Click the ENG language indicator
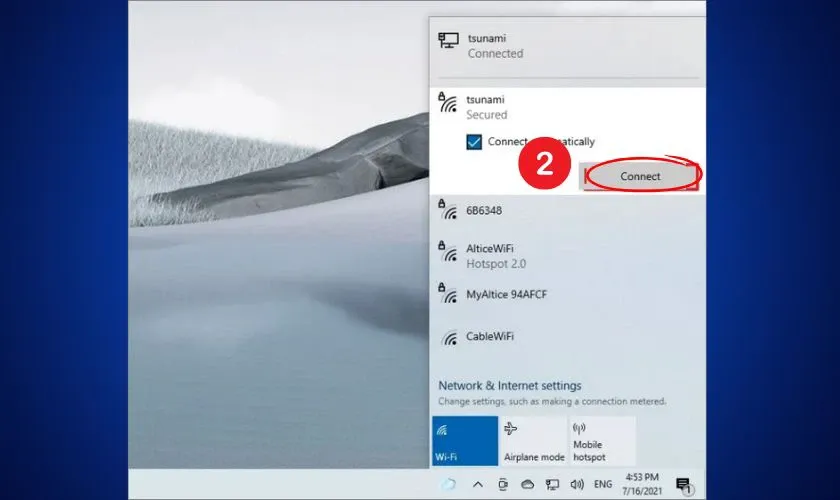The width and height of the screenshot is (840, 500). pos(603,484)
